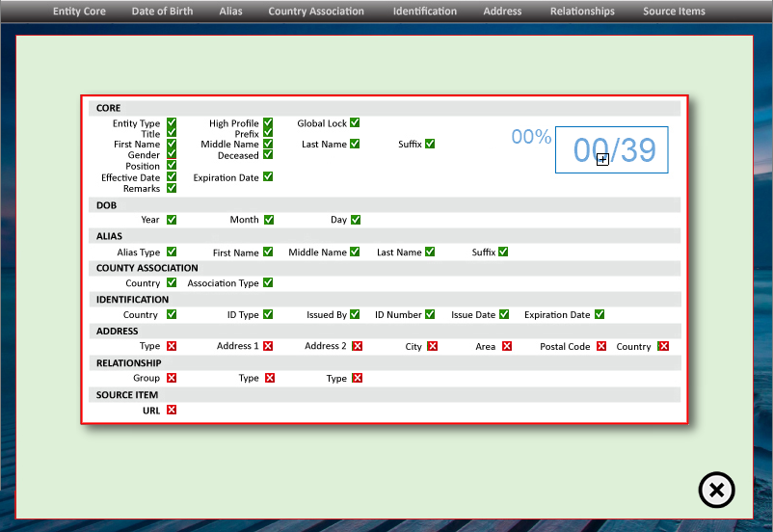Click red X beside Address 2

tap(358, 346)
